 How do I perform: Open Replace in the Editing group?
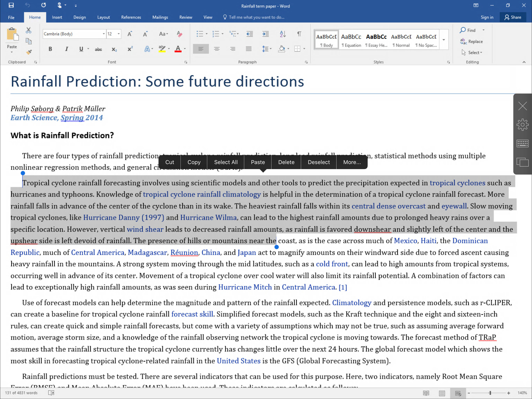tap(471, 41)
